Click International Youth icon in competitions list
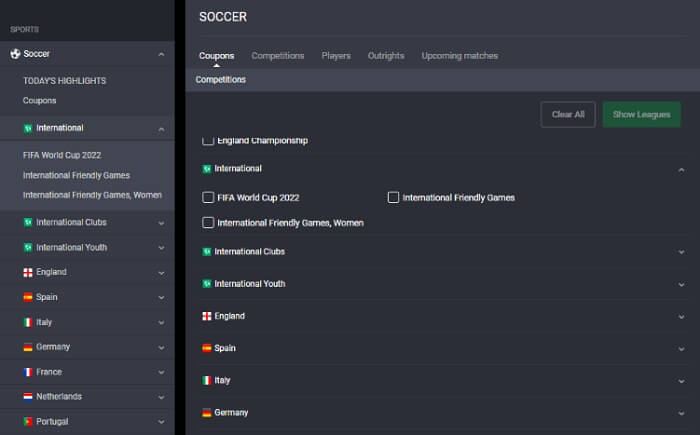700x435 pixels. [207, 284]
